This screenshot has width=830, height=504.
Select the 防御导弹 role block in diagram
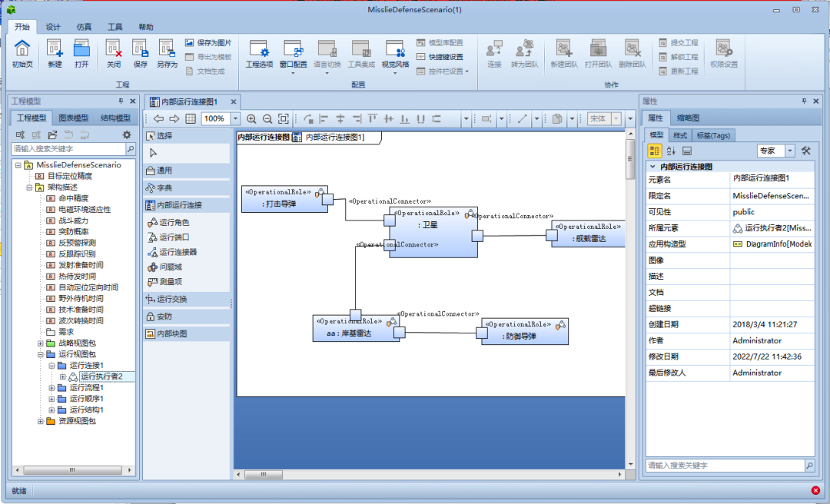[525, 331]
